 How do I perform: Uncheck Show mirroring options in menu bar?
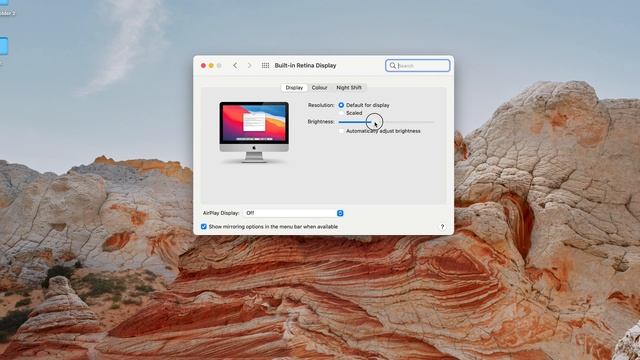(204, 227)
